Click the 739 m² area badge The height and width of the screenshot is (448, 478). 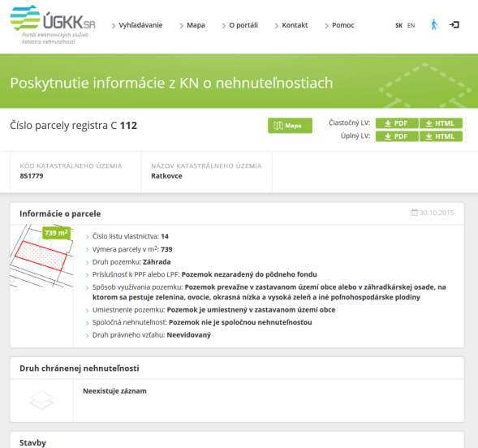click(56, 233)
